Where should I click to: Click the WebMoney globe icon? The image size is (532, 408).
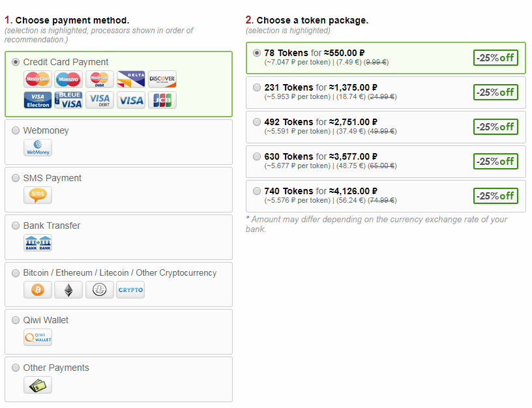click(x=38, y=148)
